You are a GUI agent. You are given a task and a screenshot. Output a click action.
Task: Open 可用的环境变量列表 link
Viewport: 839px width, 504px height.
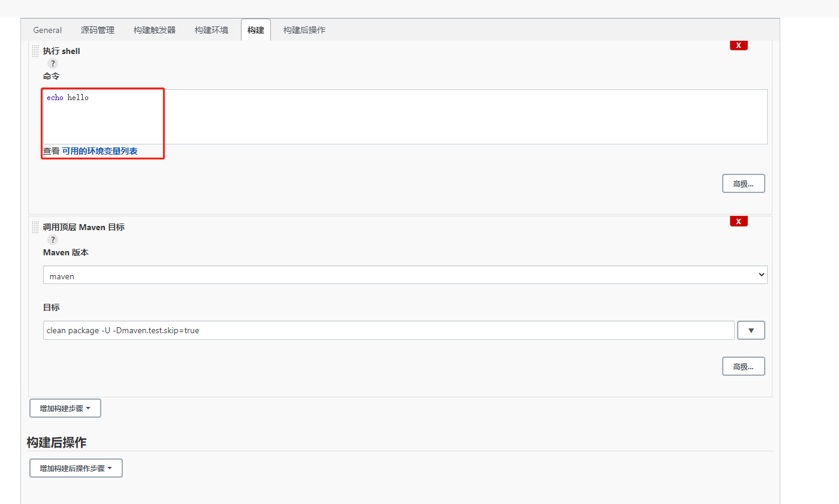pyautogui.click(x=99, y=151)
